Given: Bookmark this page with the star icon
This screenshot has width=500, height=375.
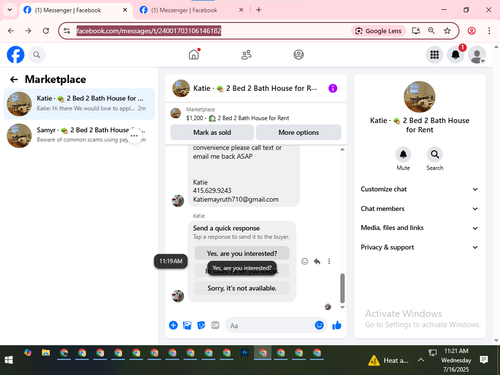Looking at the screenshot, I should (x=447, y=31).
